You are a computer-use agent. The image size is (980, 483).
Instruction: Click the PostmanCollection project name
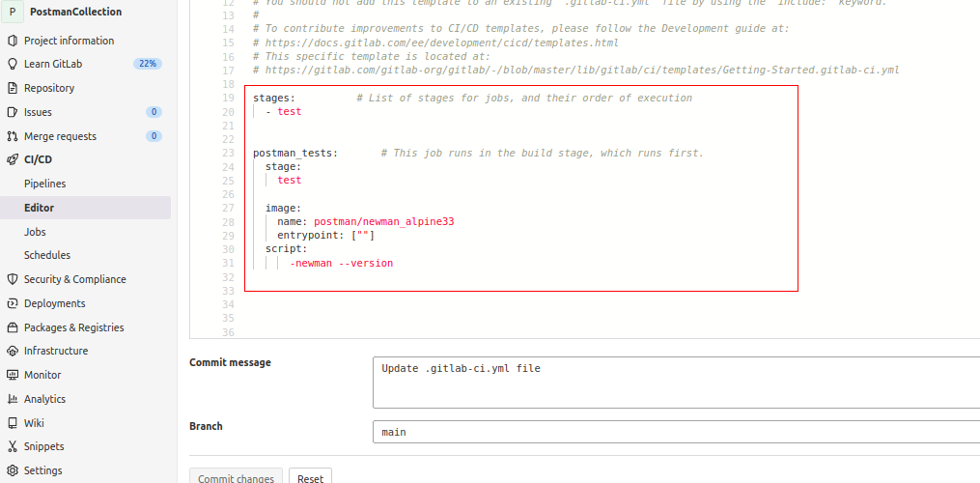click(75, 12)
